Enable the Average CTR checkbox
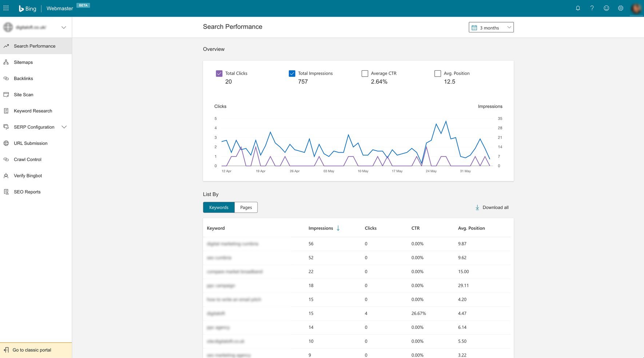Screen dimensions: 644x358 coord(365,74)
